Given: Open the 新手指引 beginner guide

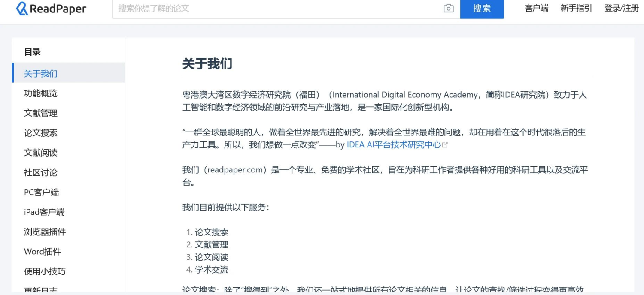Looking at the screenshot, I should (576, 9).
